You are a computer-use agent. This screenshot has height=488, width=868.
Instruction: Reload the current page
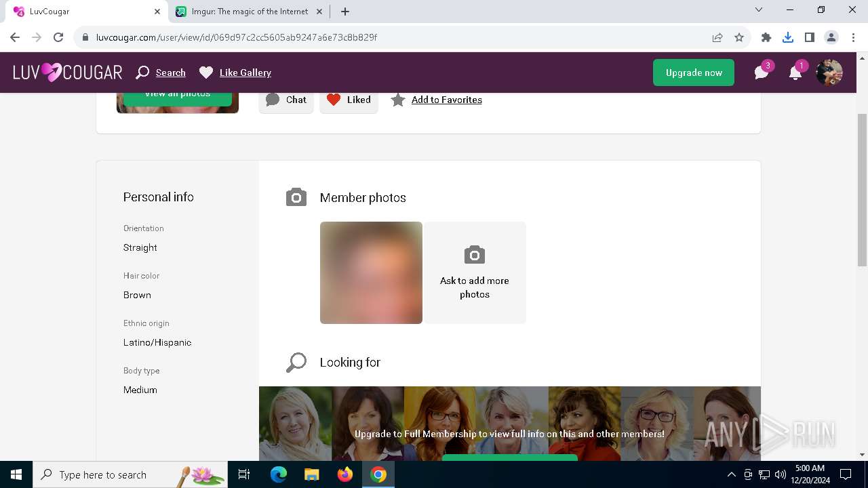click(x=58, y=37)
